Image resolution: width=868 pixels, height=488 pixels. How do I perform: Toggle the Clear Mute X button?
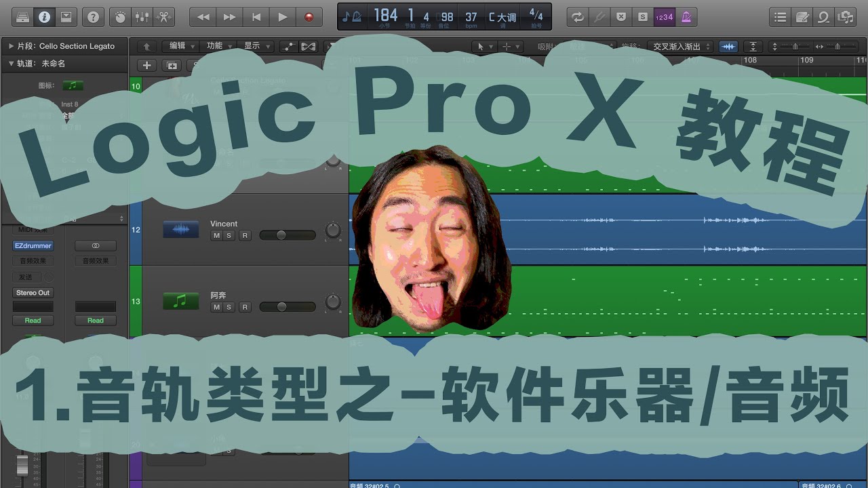tap(620, 17)
